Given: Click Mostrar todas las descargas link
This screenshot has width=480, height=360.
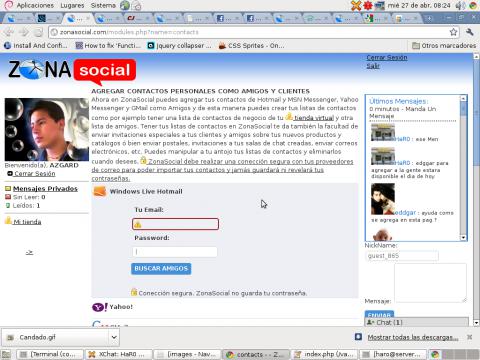Looking at the screenshot, I should [x=413, y=337].
